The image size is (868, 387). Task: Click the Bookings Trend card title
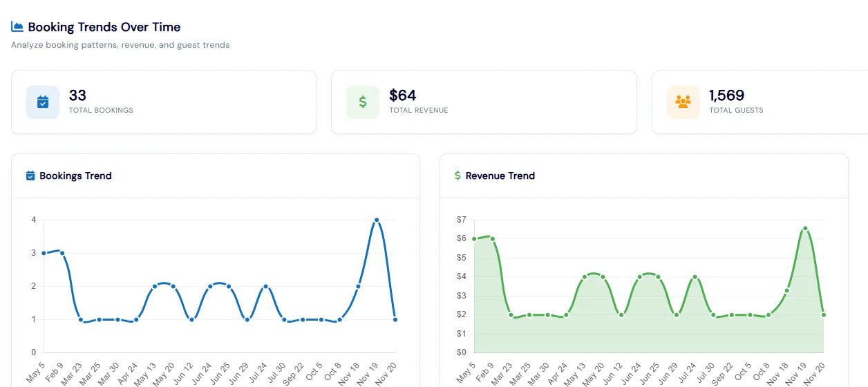pos(75,176)
